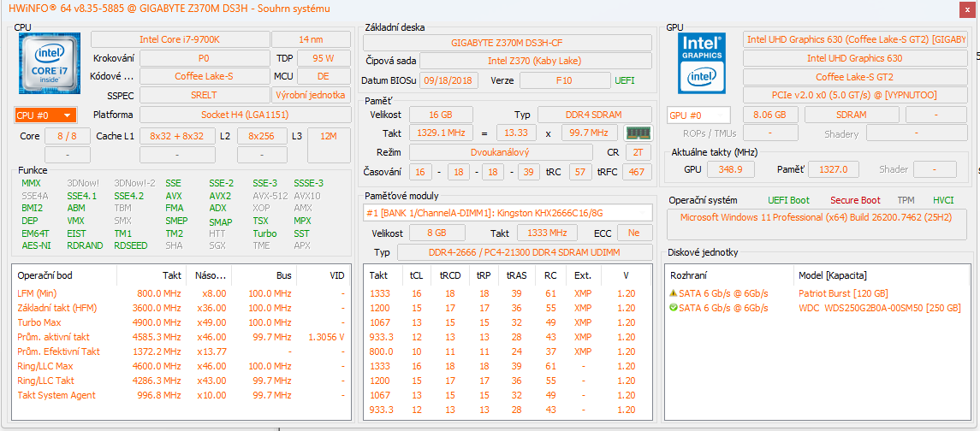Select the Prům. aktivní takt row
This screenshot has width=980, height=431.
pos(181,337)
